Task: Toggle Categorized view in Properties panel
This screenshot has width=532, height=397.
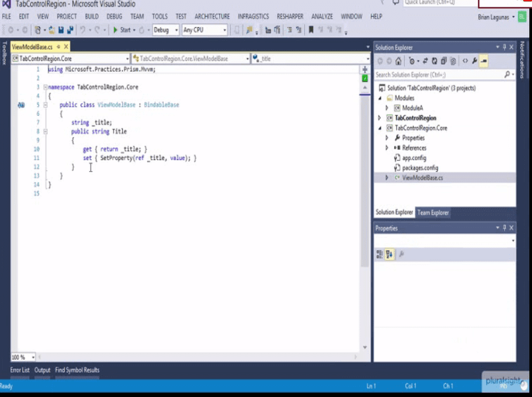Action: 380,254
